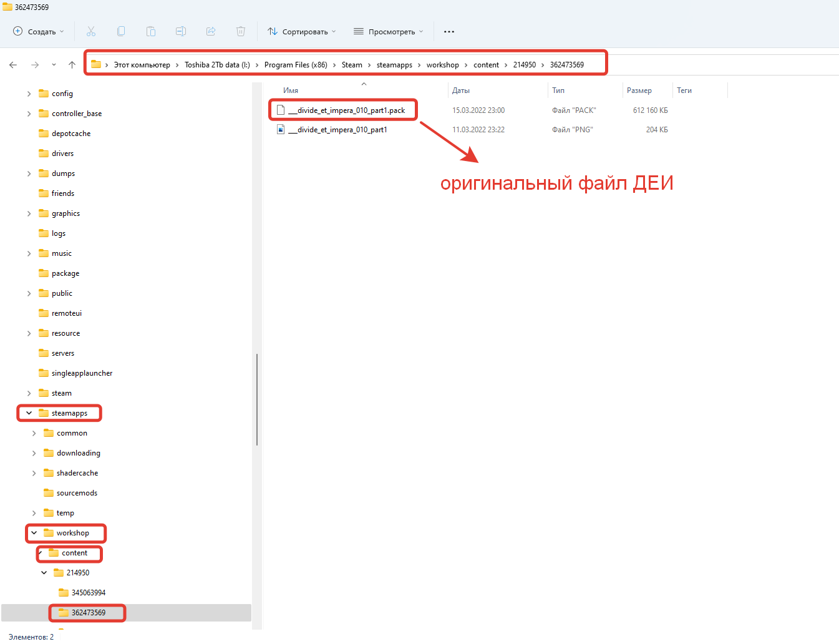Open the Создать (Create) menu
Viewport: 839px width, 644px height.
tap(38, 31)
